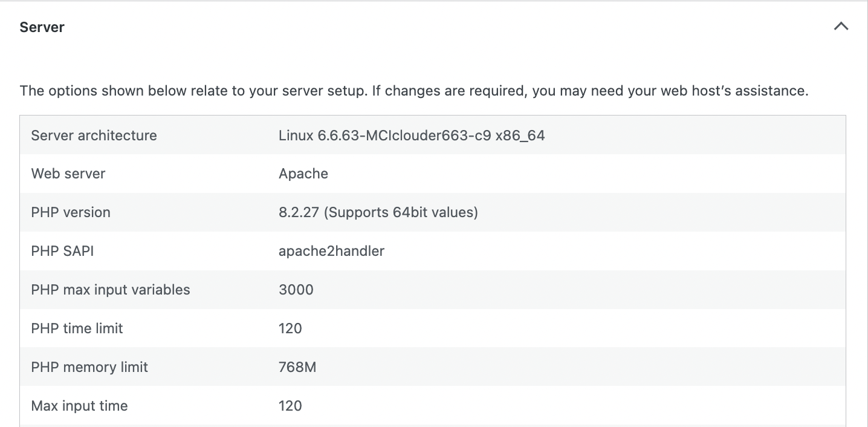Click the 120 time limit value
The image size is (868, 427).
290,328
